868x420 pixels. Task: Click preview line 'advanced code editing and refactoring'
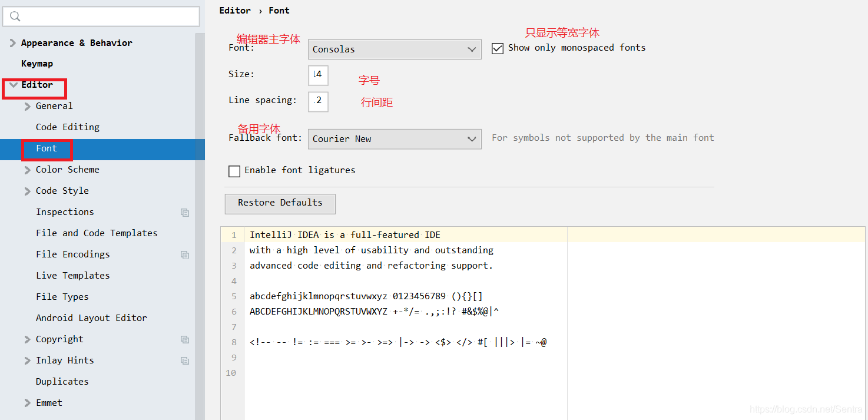(x=372, y=266)
